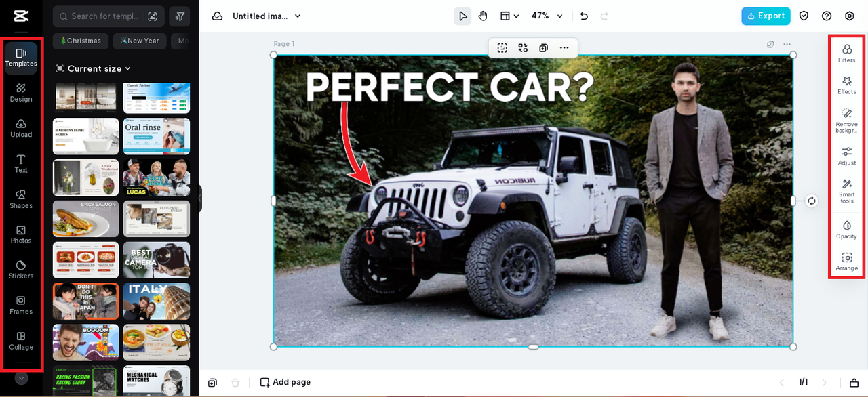
Task: Select the New Year category chip
Action: point(140,41)
